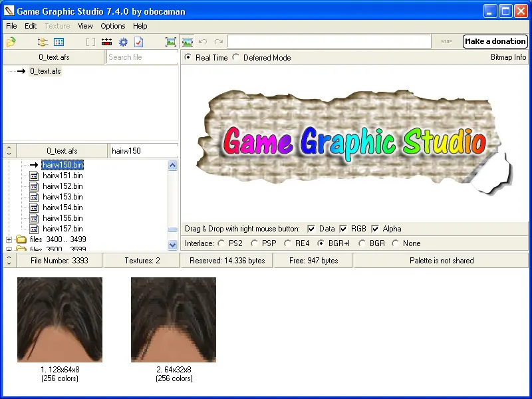
Task: Select the Real Time radio button
Action: 188,57
